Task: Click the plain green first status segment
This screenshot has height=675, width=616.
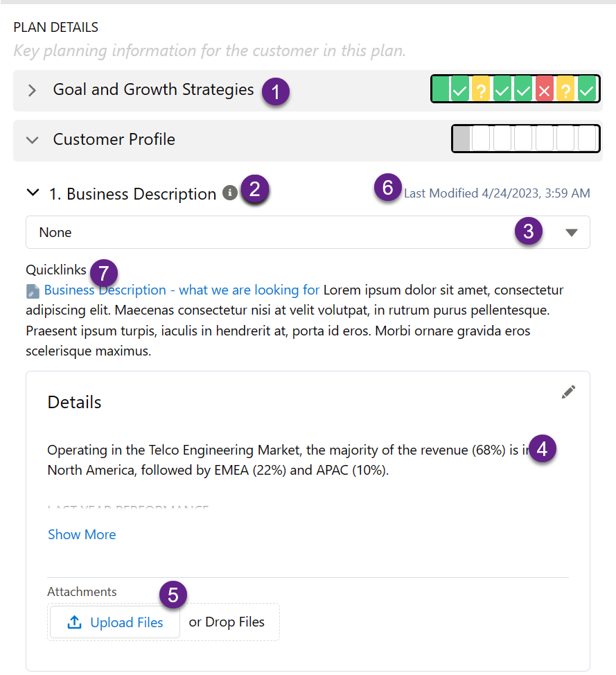Action: coord(440,89)
